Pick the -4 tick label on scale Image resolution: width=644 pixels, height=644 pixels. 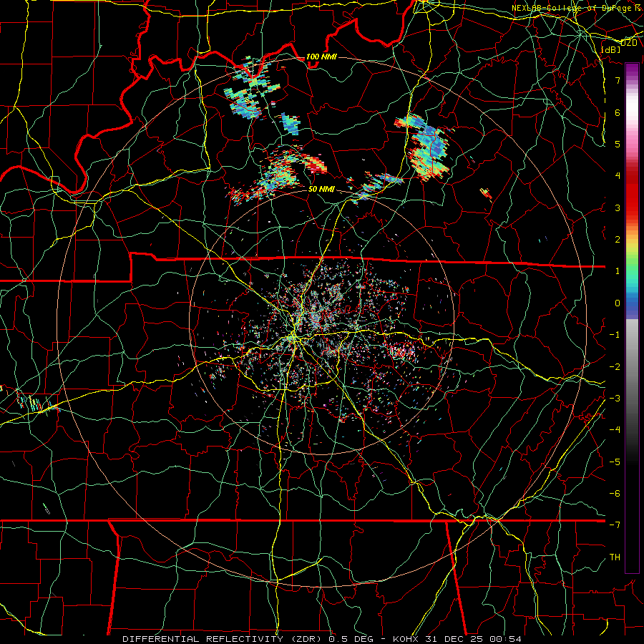coord(615,430)
